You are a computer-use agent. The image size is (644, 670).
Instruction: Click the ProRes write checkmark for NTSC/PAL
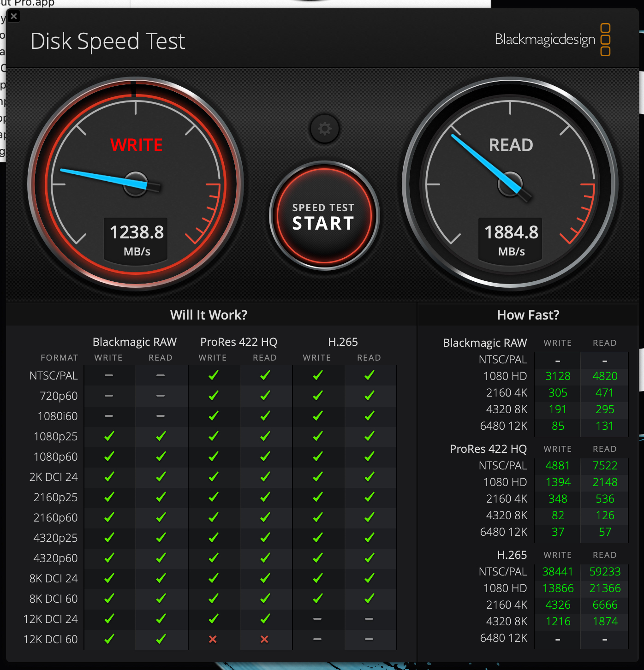[x=214, y=375]
